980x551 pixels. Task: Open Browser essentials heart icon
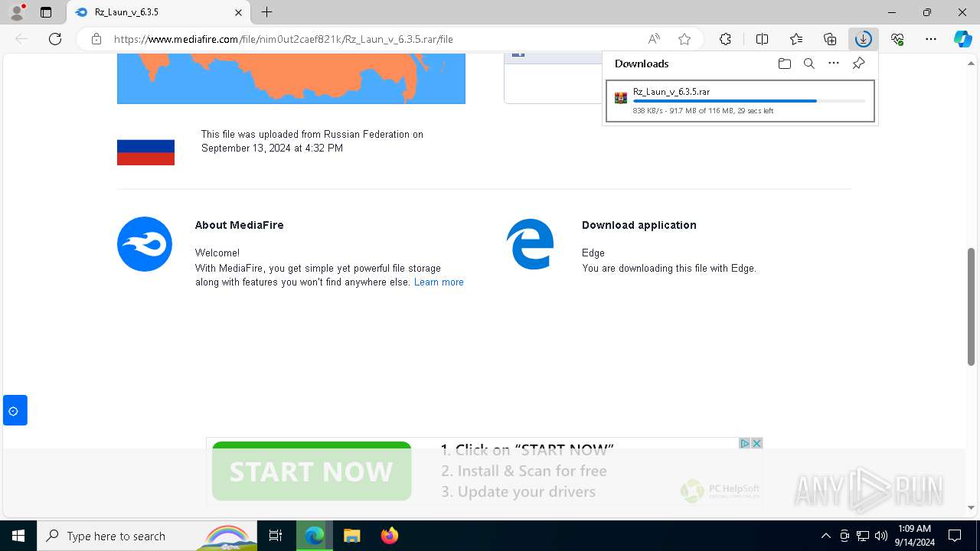click(x=897, y=39)
